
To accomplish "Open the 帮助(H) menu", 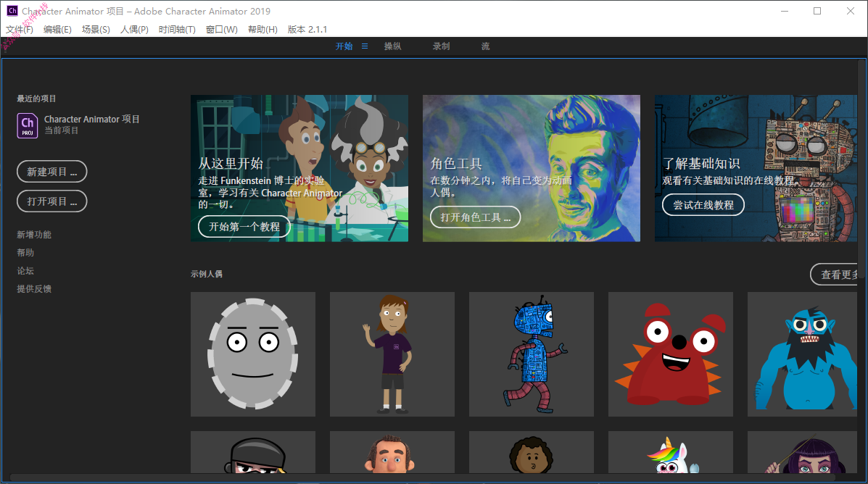I will (x=263, y=29).
